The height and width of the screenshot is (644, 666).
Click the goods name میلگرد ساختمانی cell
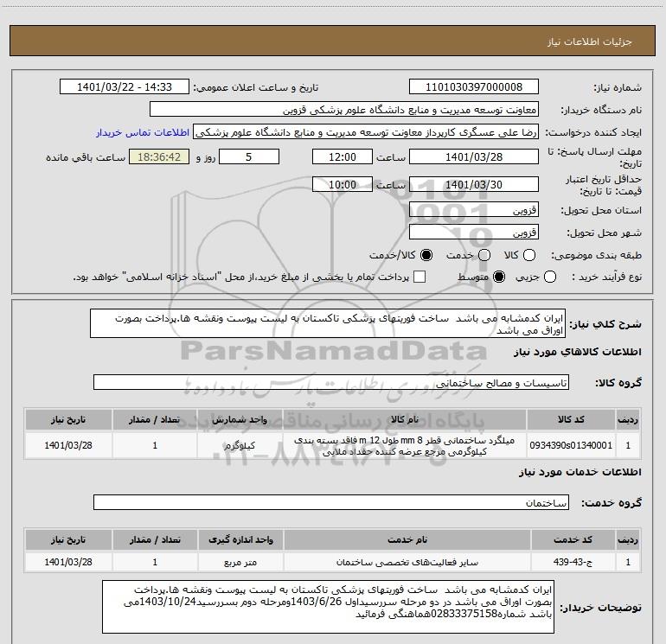pyautogui.click(x=405, y=445)
